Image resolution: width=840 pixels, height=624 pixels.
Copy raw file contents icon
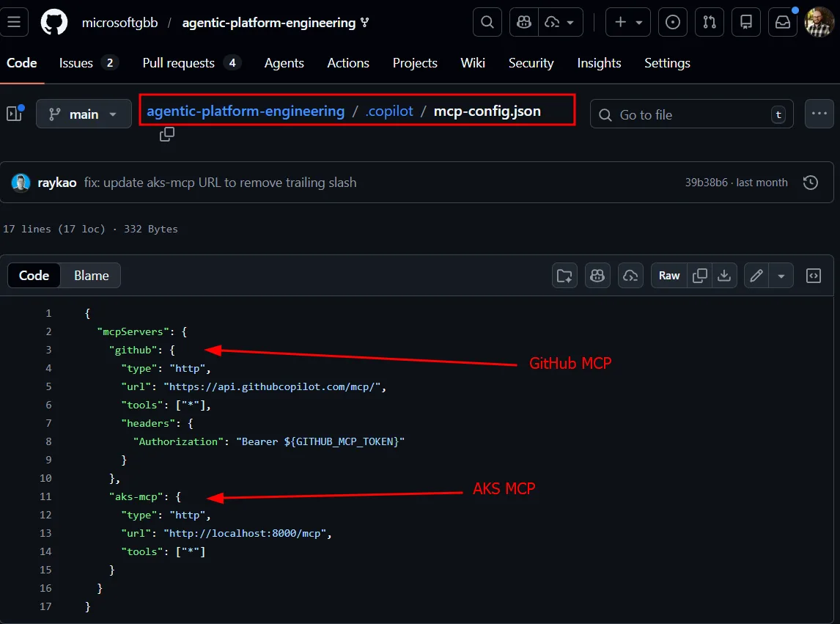click(700, 276)
